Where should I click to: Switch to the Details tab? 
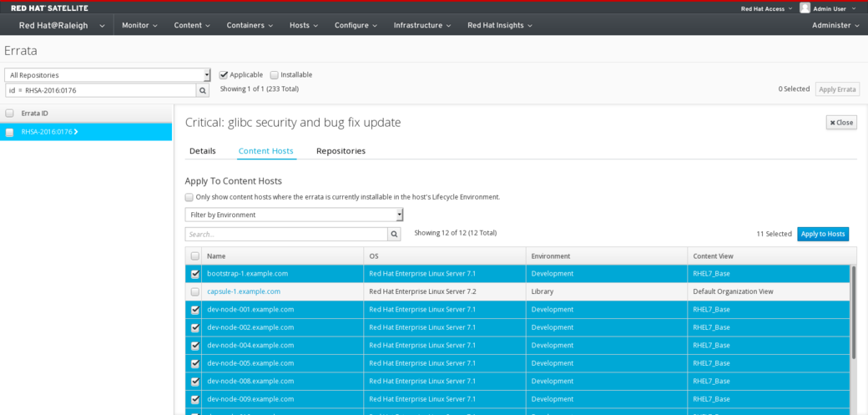click(x=203, y=150)
